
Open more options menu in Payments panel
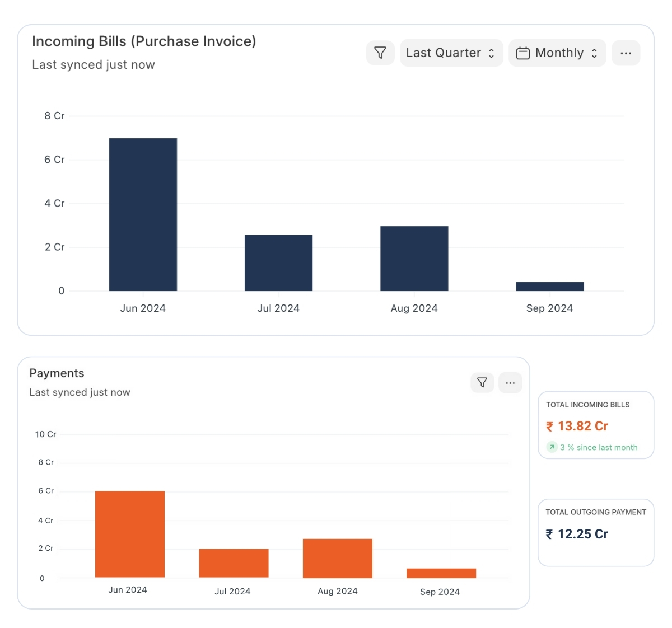[x=510, y=383]
